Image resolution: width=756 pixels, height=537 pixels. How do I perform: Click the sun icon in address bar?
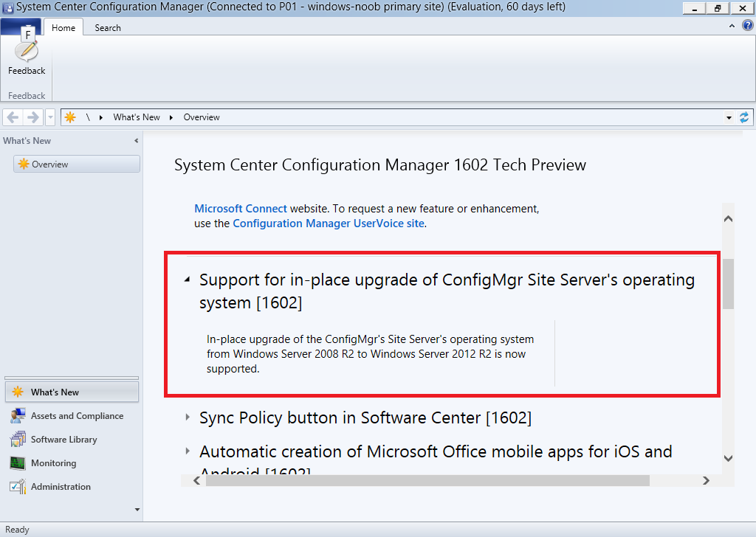click(x=70, y=117)
